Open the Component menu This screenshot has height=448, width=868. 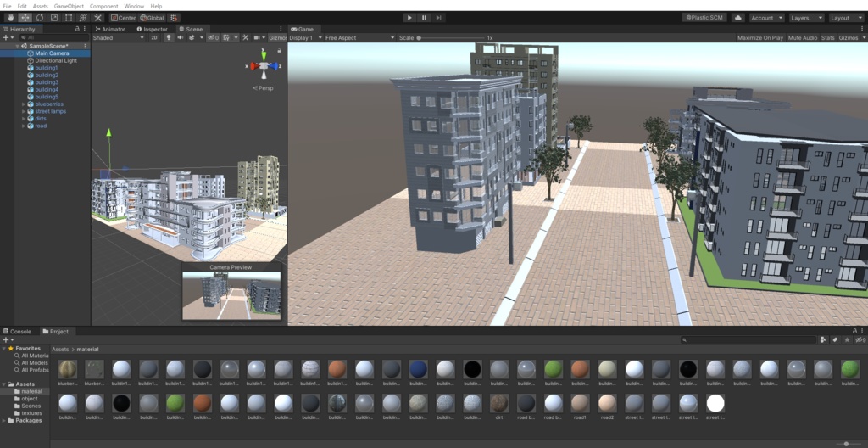point(103,6)
